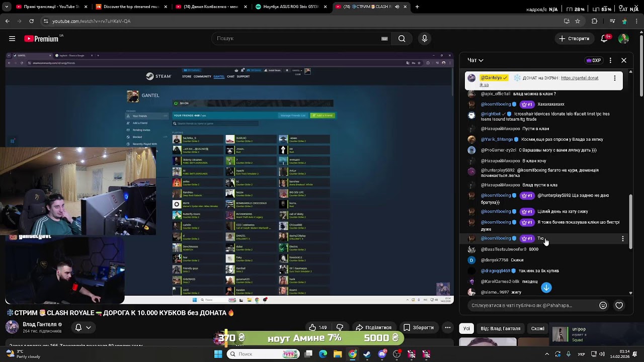Open File Explorer from the taskbar
This screenshot has width=644, height=362.
[x=338, y=354]
